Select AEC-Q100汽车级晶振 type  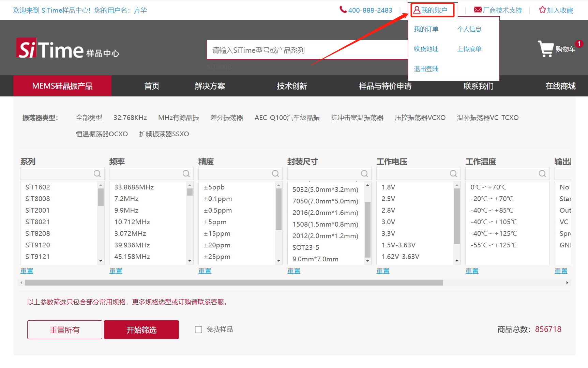[x=287, y=118]
